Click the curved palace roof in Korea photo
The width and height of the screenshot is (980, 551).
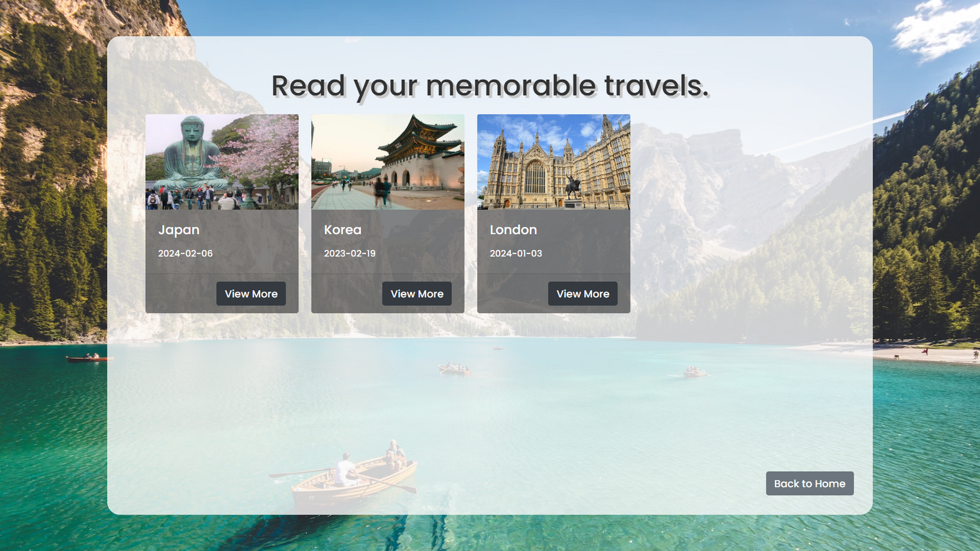coord(417,135)
